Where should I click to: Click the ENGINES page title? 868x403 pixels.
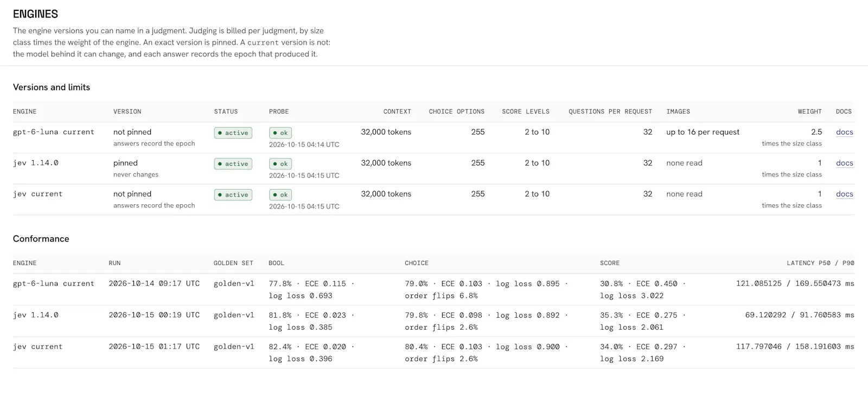35,14
